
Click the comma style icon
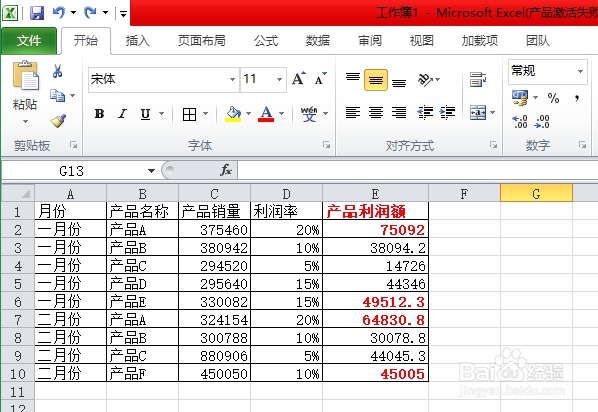tap(577, 98)
